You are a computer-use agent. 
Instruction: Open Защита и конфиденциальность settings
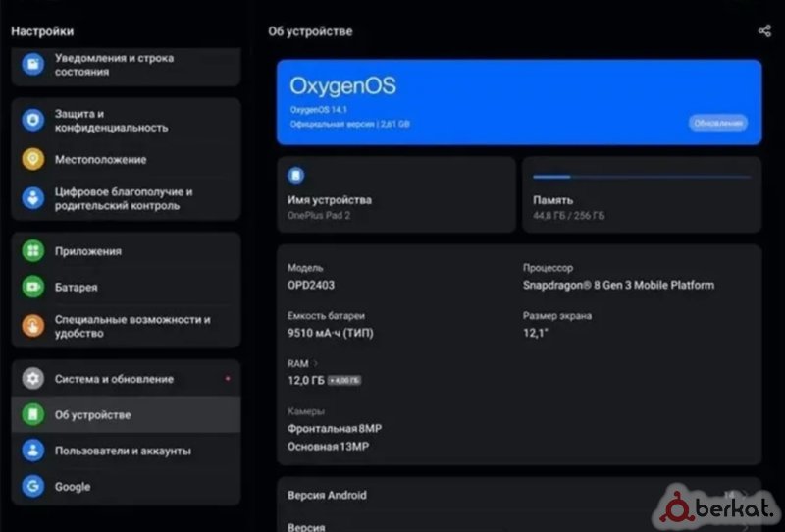point(126,120)
